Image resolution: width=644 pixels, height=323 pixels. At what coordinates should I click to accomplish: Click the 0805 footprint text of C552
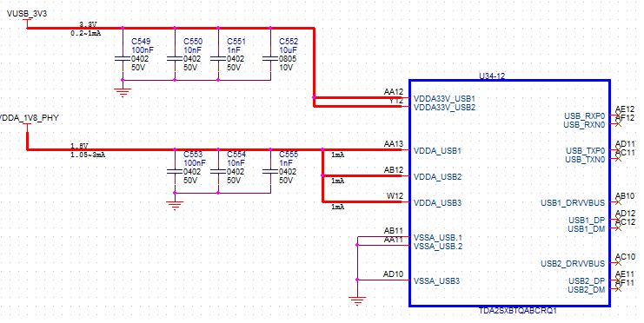pos(288,59)
